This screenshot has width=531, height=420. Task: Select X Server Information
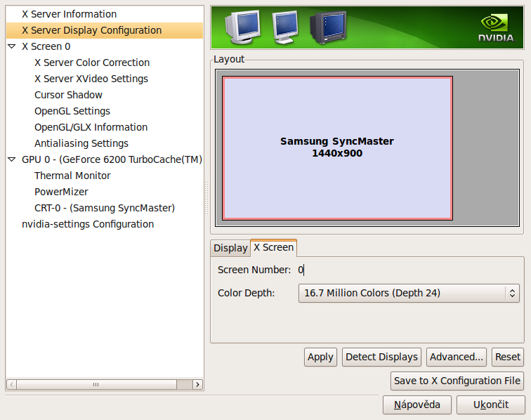coord(69,14)
